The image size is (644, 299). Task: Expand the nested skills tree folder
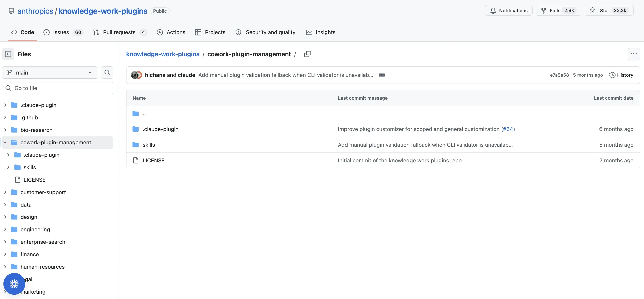[8, 168]
